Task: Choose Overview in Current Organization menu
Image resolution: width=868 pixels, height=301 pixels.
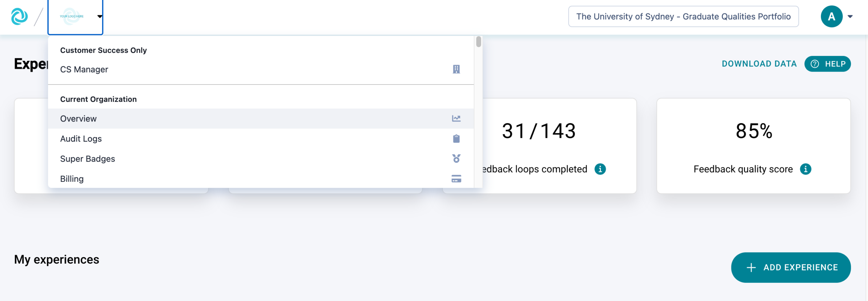Action: tap(78, 118)
